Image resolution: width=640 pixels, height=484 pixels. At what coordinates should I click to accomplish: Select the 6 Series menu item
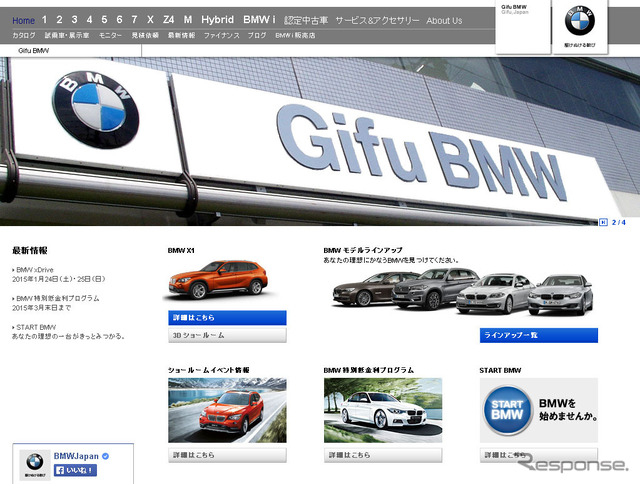pyautogui.click(x=119, y=20)
